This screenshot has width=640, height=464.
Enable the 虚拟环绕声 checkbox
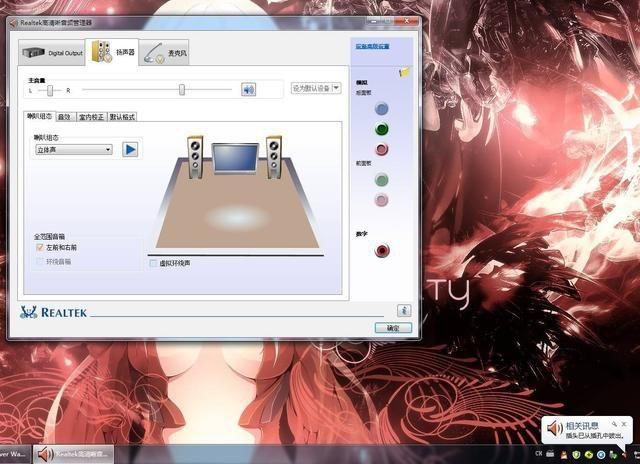click(x=153, y=263)
